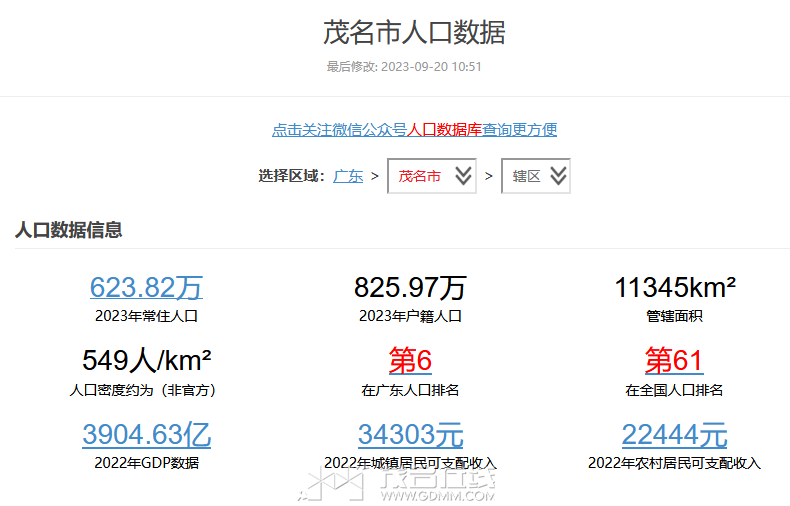Click the 在全国人口排名 label

click(674, 390)
